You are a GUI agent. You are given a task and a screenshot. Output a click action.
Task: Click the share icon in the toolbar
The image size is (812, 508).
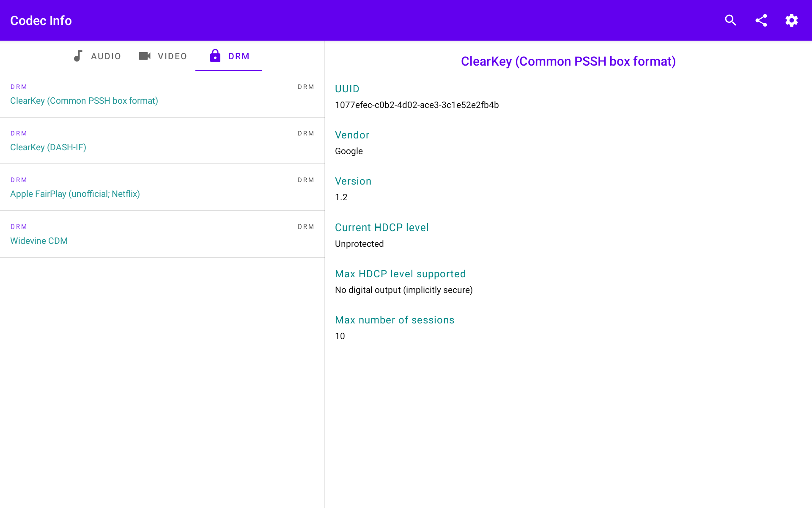[761, 20]
